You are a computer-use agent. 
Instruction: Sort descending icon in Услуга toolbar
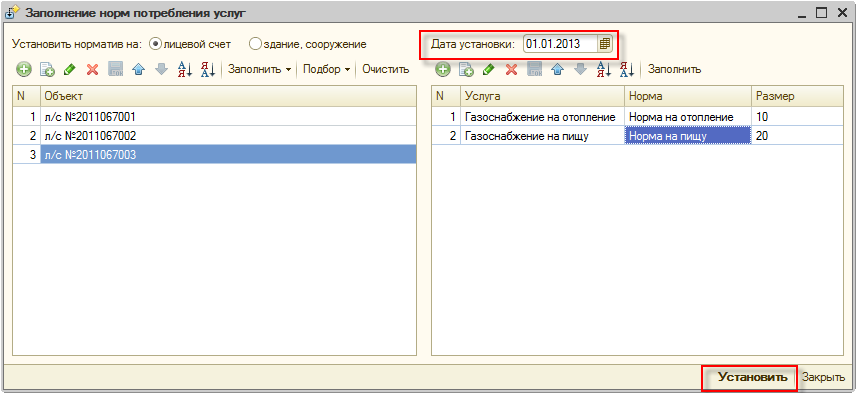pyautogui.click(x=626, y=69)
